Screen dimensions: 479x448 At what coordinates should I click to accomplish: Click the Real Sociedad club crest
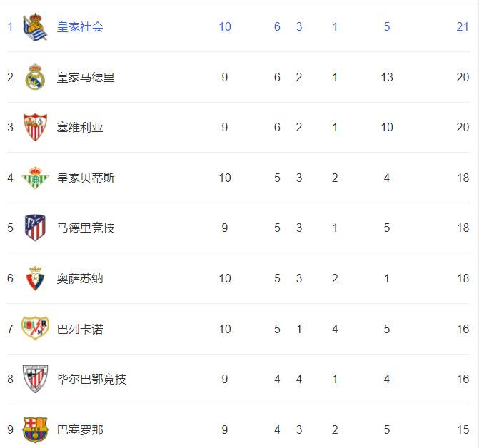pyautogui.click(x=35, y=27)
